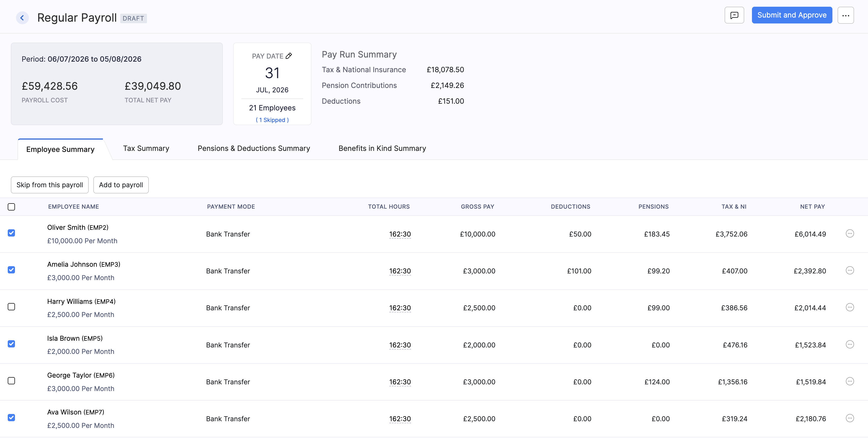Click the Tax & National Insurance £18,078.50 value
Image resolution: width=868 pixels, height=439 pixels.
point(445,70)
